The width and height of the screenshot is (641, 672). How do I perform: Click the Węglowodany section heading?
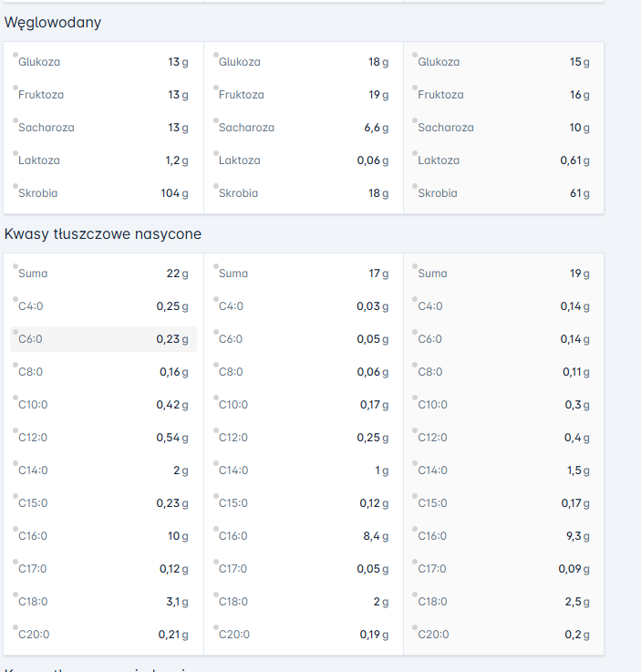pos(53,23)
